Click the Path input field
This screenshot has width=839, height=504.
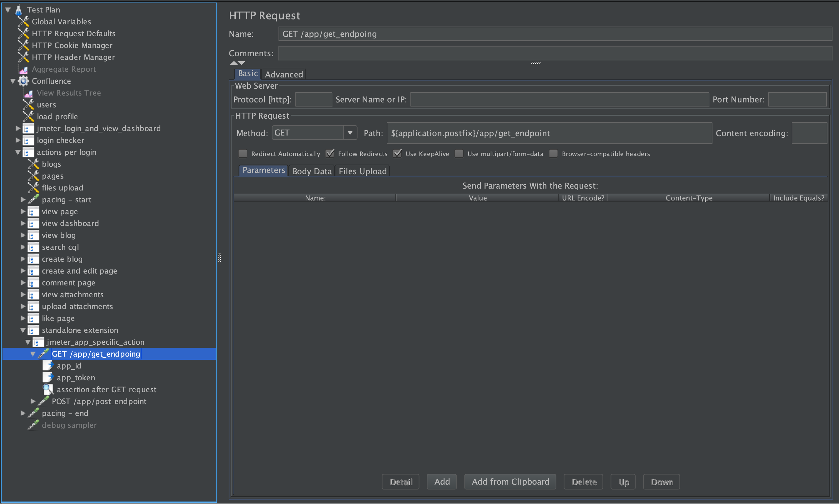(547, 133)
